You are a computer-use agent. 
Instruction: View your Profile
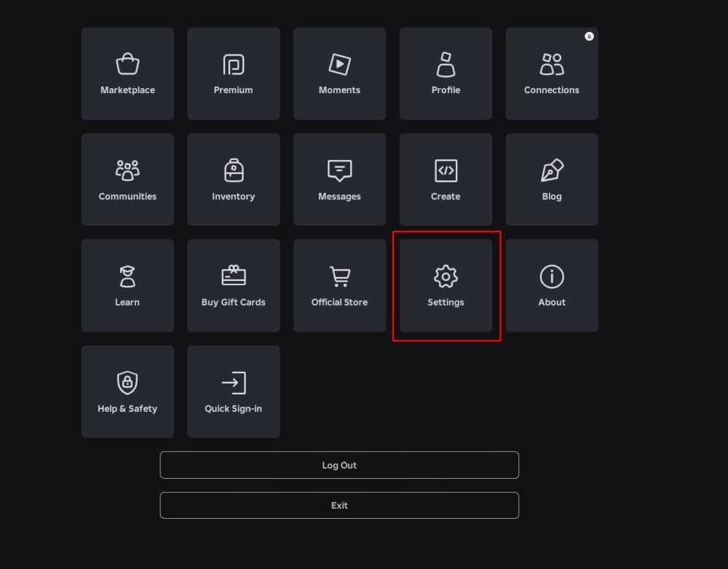446,73
